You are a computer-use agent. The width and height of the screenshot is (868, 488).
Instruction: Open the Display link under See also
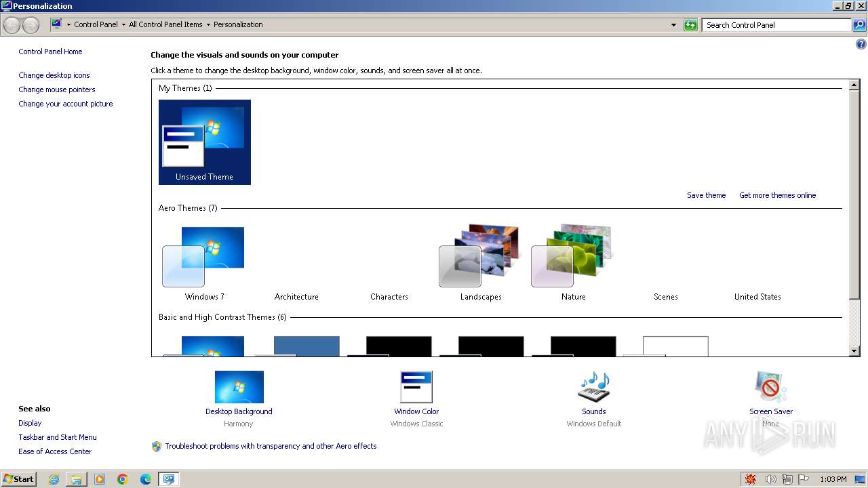[30, 423]
